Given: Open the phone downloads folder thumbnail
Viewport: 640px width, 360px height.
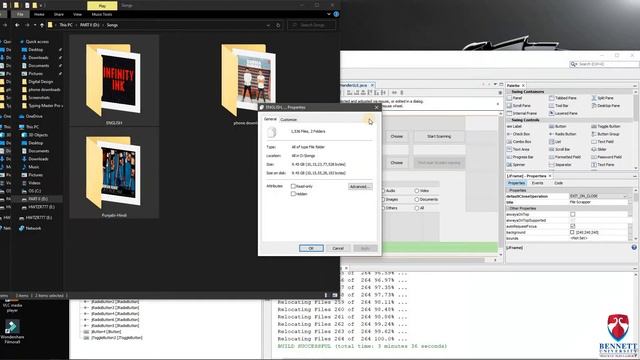Looking at the screenshot, I should [247, 80].
